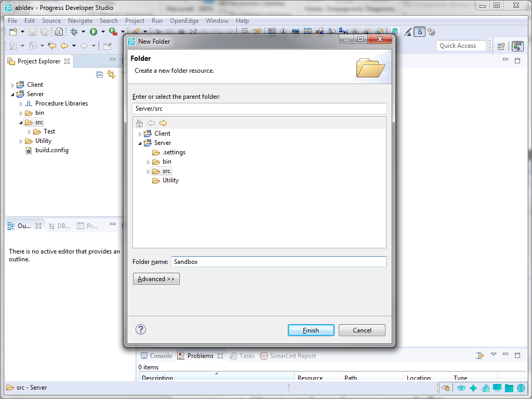Viewport: 532px width, 399px height.
Task: Expand the bin folder in dialog tree
Action: (148, 162)
